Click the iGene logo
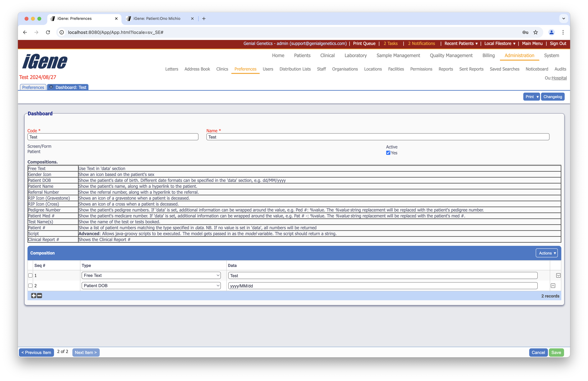The height and width of the screenshot is (381, 588). click(44, 61)
